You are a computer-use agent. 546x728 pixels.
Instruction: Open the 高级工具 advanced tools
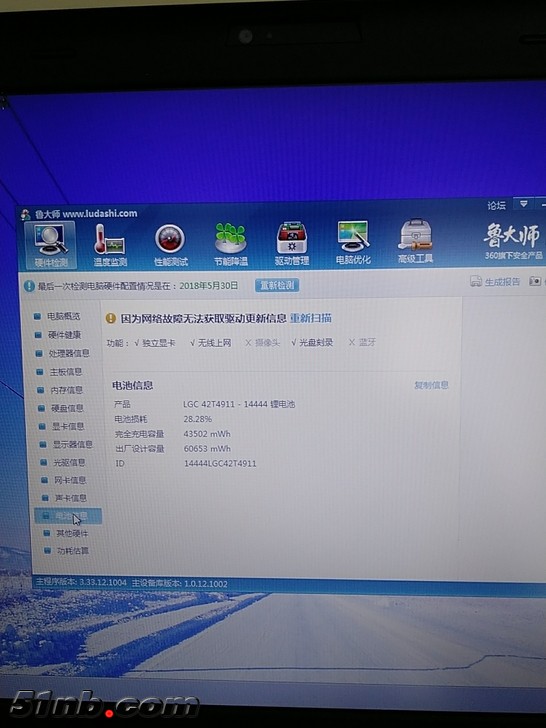pyautogui.click(x=415, y=241)
